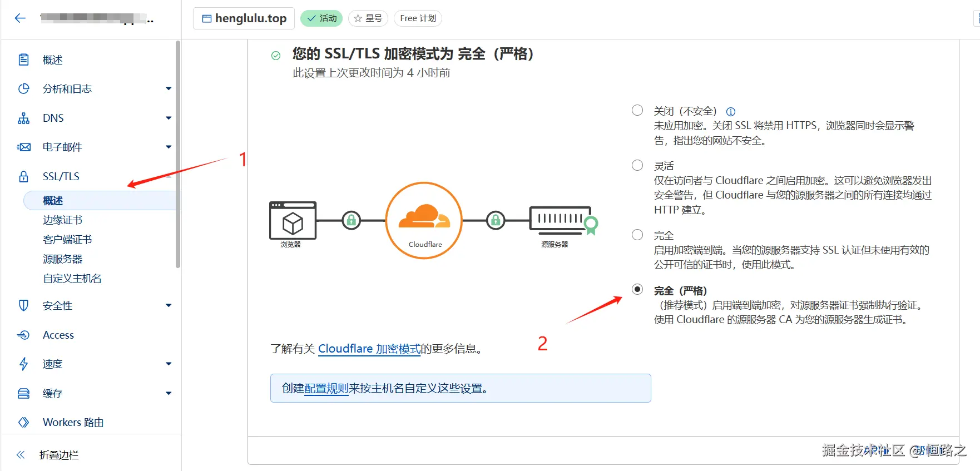Viewport: 980px width, 471px height.
Task: Click the Speed lightning bolt icon
Action: tap(23, 364)
